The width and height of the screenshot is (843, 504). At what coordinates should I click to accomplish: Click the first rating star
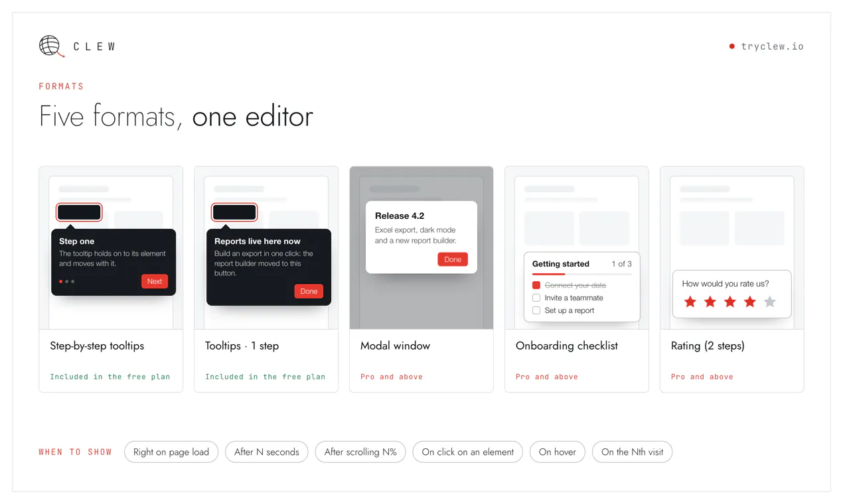(690, 302)
